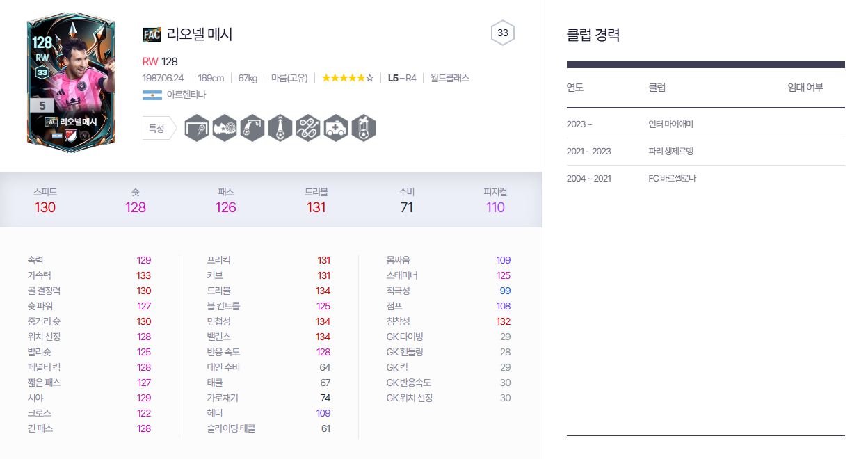Click the 볼 컨트롤 stat row
Screen dimensions: 868x459
(x=268, y=306)
